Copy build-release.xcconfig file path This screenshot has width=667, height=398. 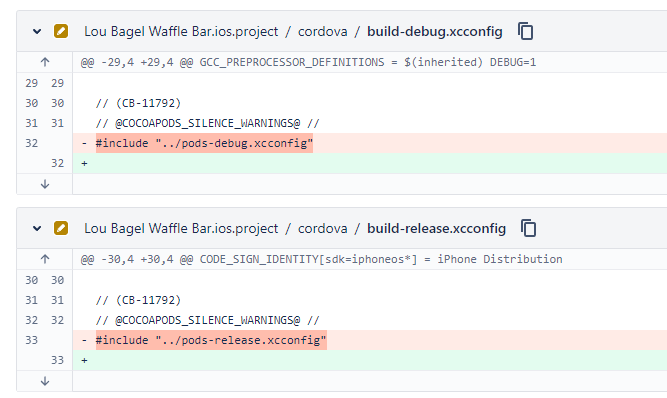(529, 228)
